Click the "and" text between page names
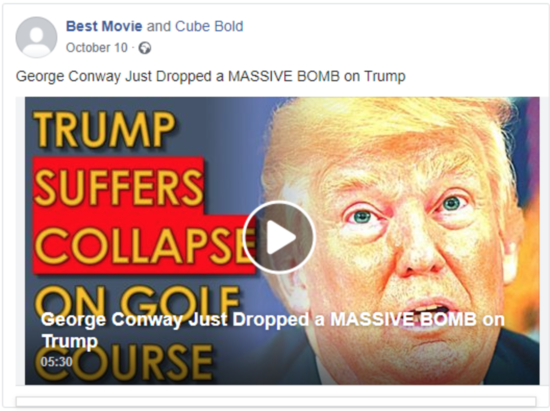 158,26
